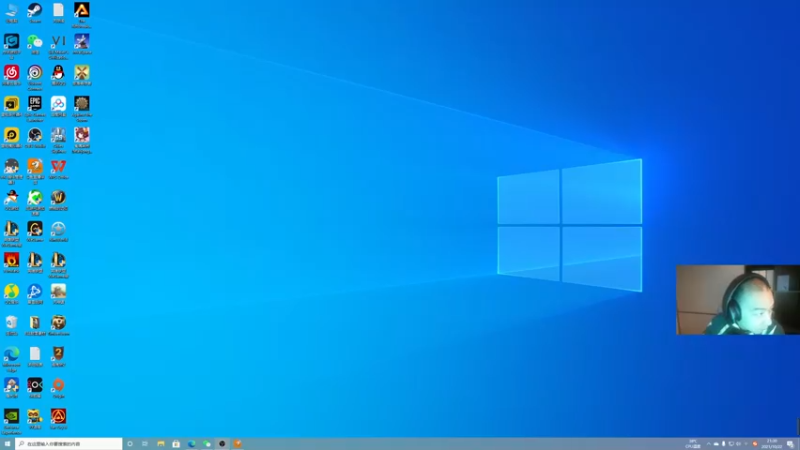Open the shield icon with number 2
This screenshot has width=800, height=450.
(x=58, y=356)
